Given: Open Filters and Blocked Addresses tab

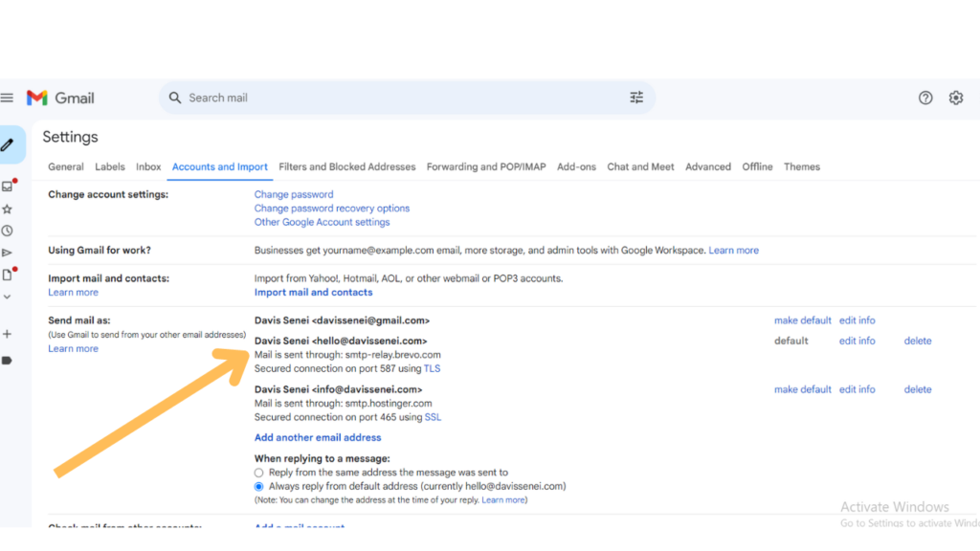Looking at the screenshot, I should pyautogui.click(x=346, y=166).
